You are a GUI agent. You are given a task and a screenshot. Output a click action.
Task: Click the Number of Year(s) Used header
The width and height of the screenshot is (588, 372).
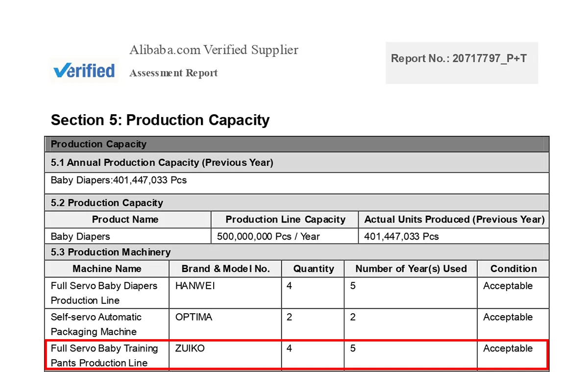tap(411, 269)
